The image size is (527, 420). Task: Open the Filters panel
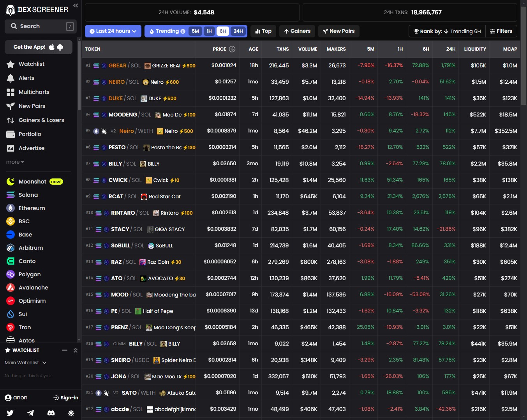pyautogui.click(x=501, y=31)
